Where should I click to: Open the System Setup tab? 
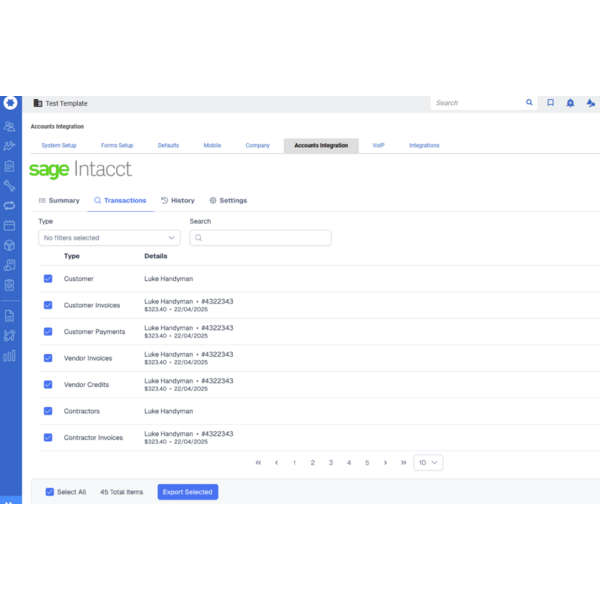tap(59, 146)
